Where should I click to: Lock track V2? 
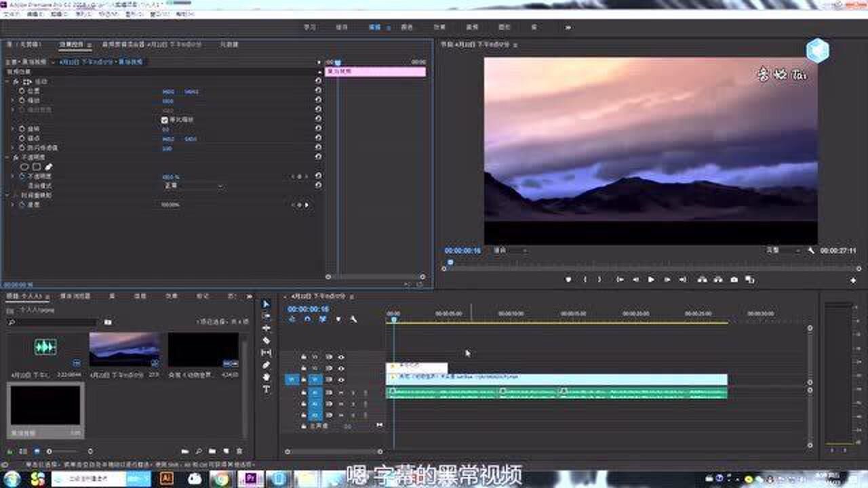(x=304, y=368)
